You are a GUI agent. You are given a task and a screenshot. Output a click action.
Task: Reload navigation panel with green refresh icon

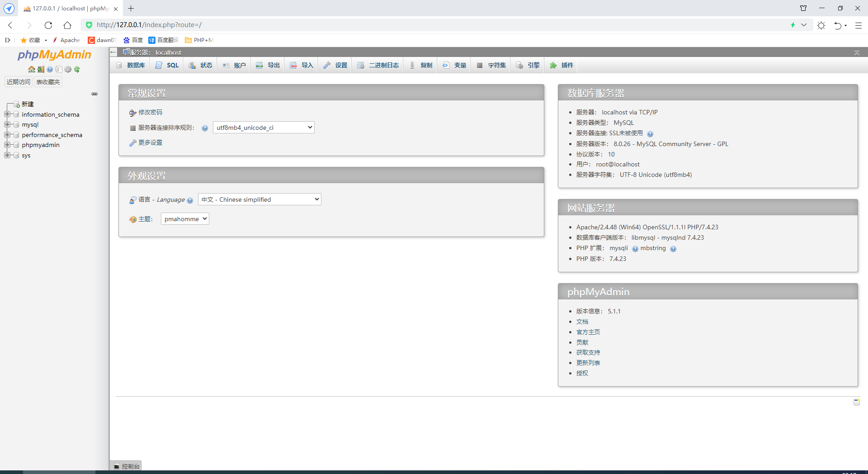click(x=77, y=69)
